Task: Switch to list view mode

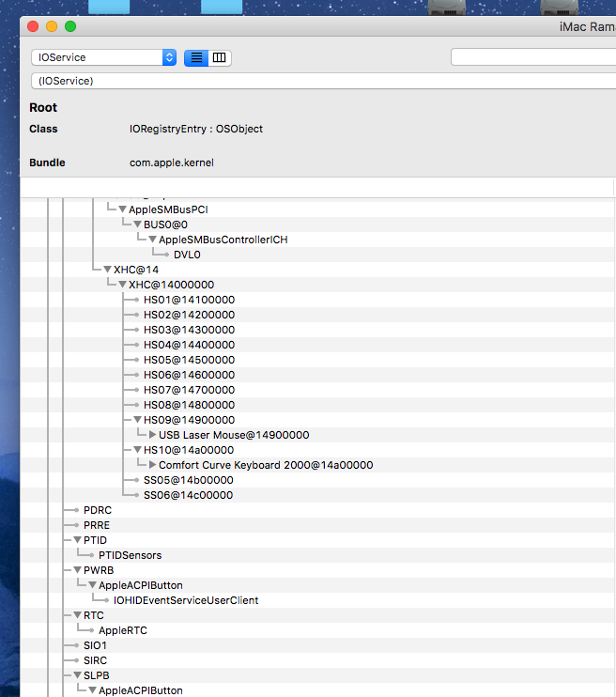Action: pyautogui.click(x=196, y=58)
